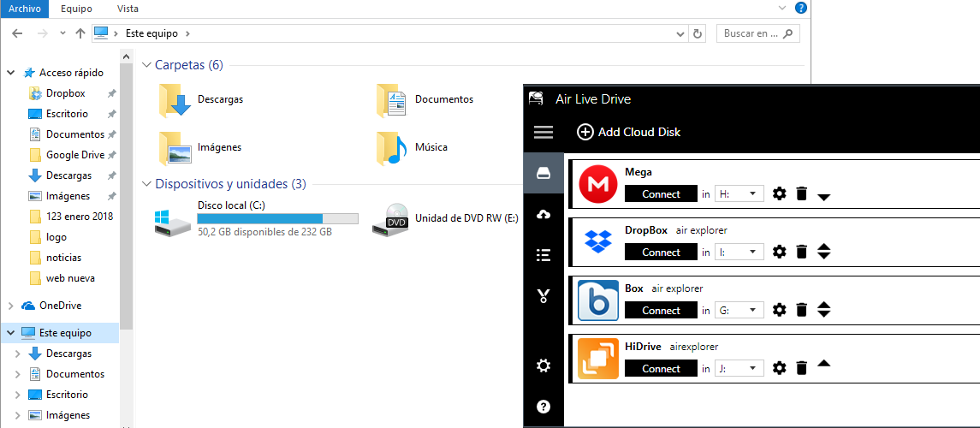
Task: Click Add Cloud Disk button
Action: pos(628,132)
